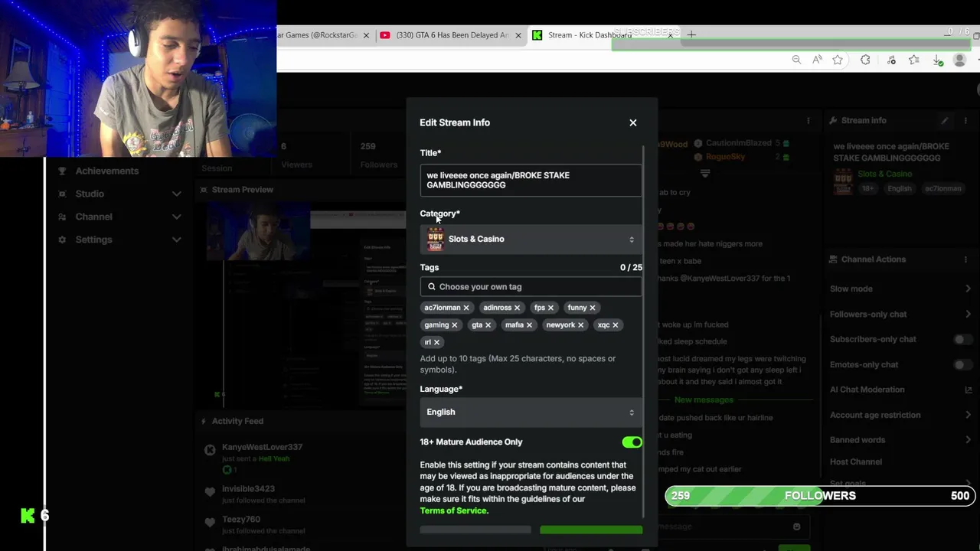Image resolution: width=980 pixels, height=551 pixels.
Task: Remove the mafia tag
Action: [529, 325]
